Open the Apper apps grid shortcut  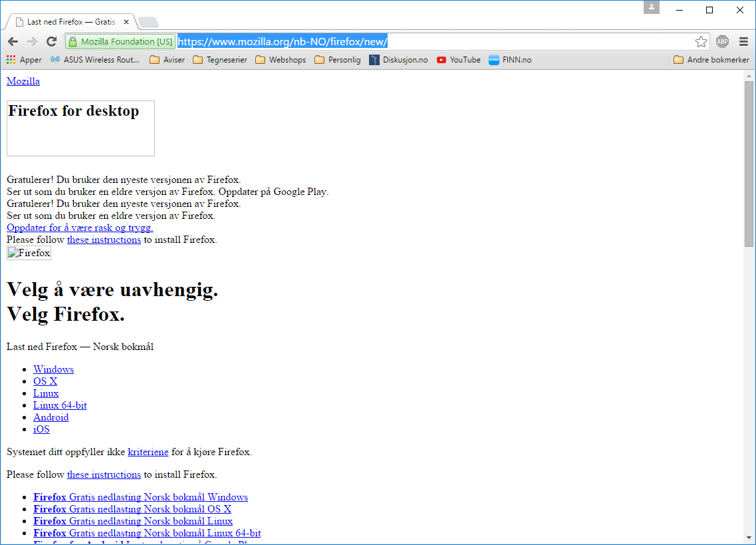tap(24, 60)
